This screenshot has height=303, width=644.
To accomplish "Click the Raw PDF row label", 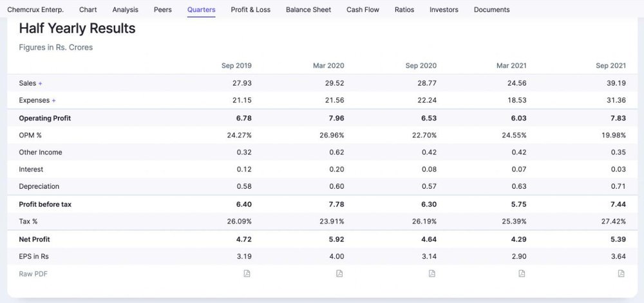I will (x=33, y=274).
